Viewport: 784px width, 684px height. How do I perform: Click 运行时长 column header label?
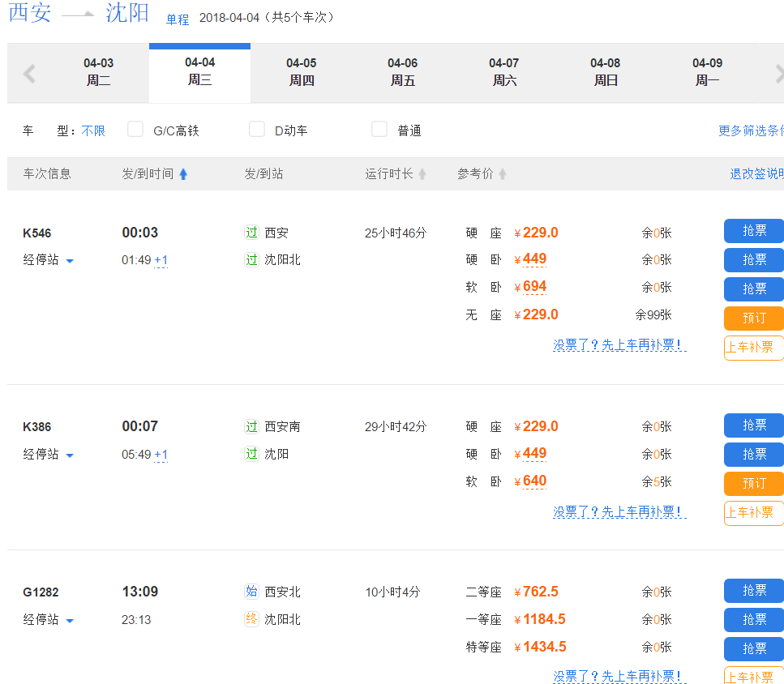point(389,174)
